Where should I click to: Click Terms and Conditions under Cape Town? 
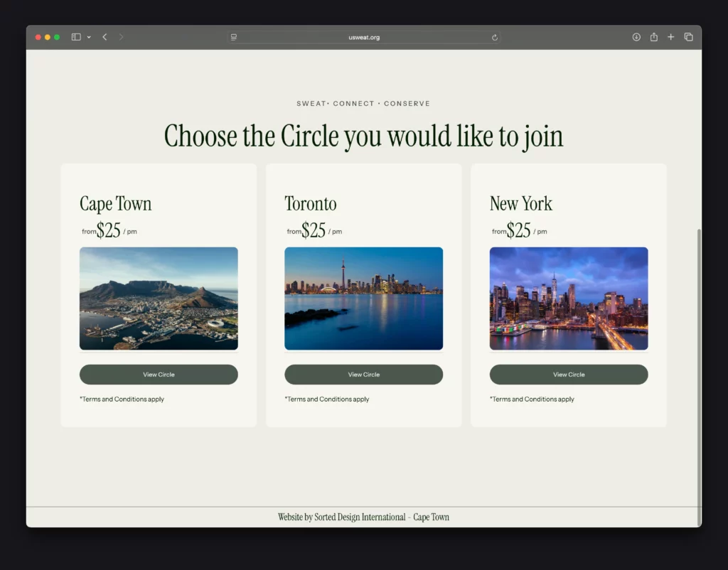point(122,399)
